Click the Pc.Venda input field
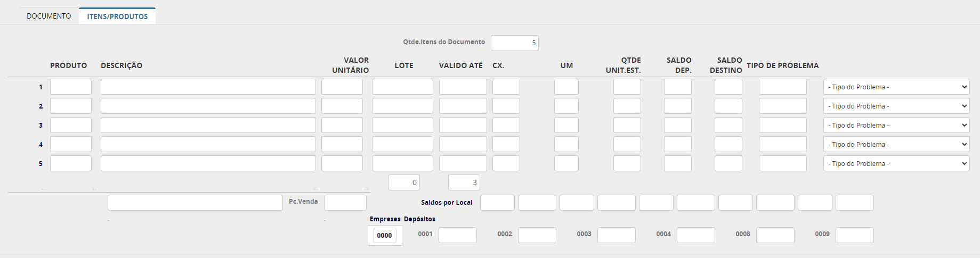The width and height of the screenshot is (980, 258). (x=345, y=203)
